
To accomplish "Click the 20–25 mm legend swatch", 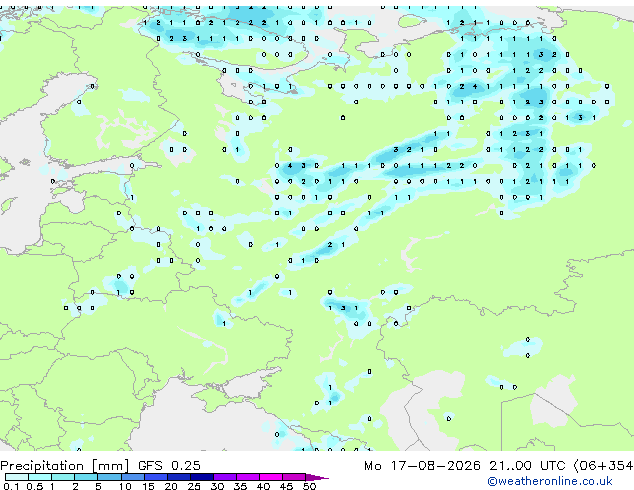I will (x=178, y=477).
